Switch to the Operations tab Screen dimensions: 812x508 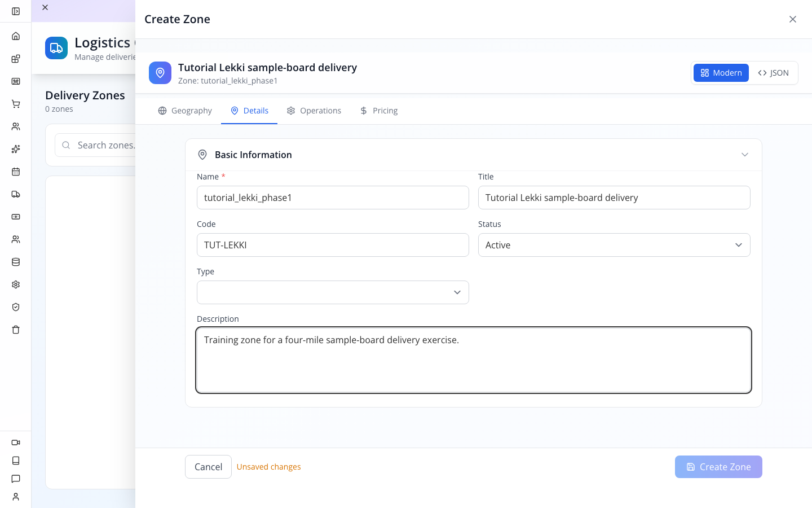(x=314, y=111)
